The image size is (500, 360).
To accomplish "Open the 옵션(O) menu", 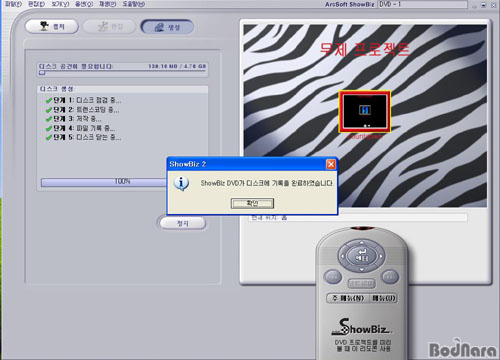I will point(84,4).
